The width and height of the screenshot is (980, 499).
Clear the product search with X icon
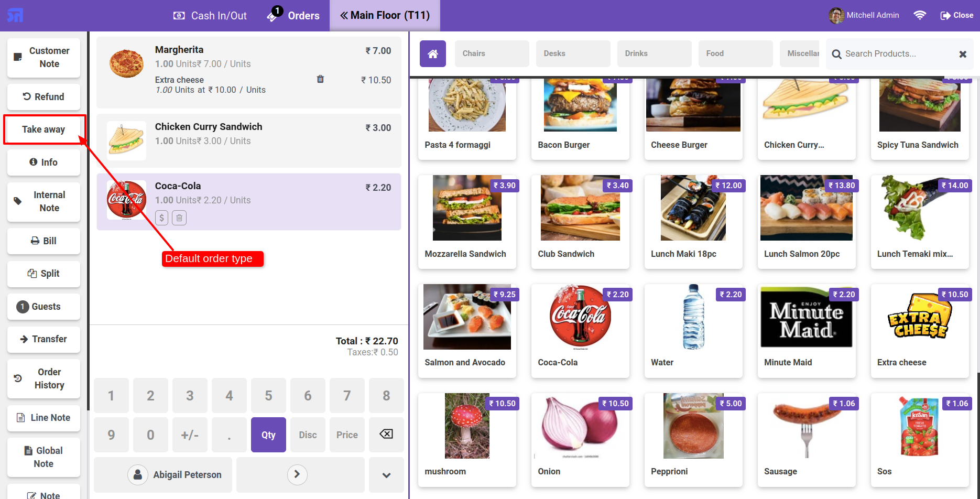[962, 54]
